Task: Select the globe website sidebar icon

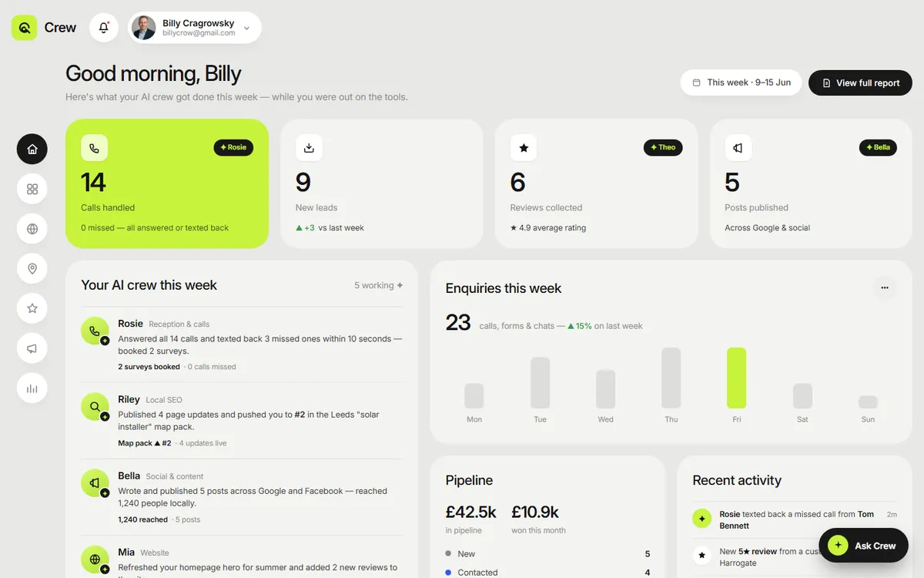Action: tap(32, 229)
